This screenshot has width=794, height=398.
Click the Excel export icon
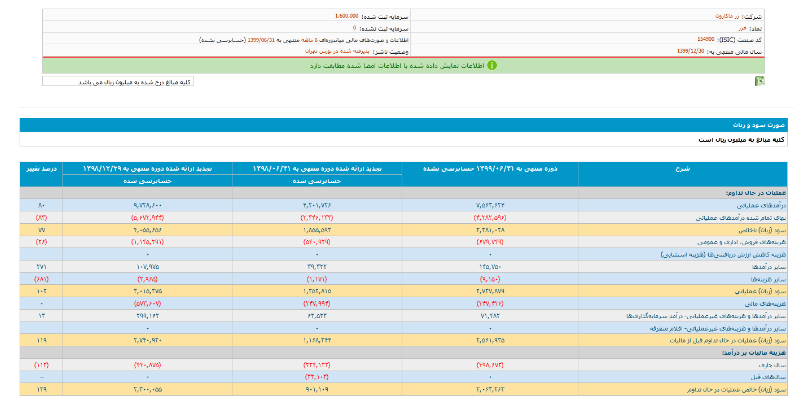tap(760, 81)
